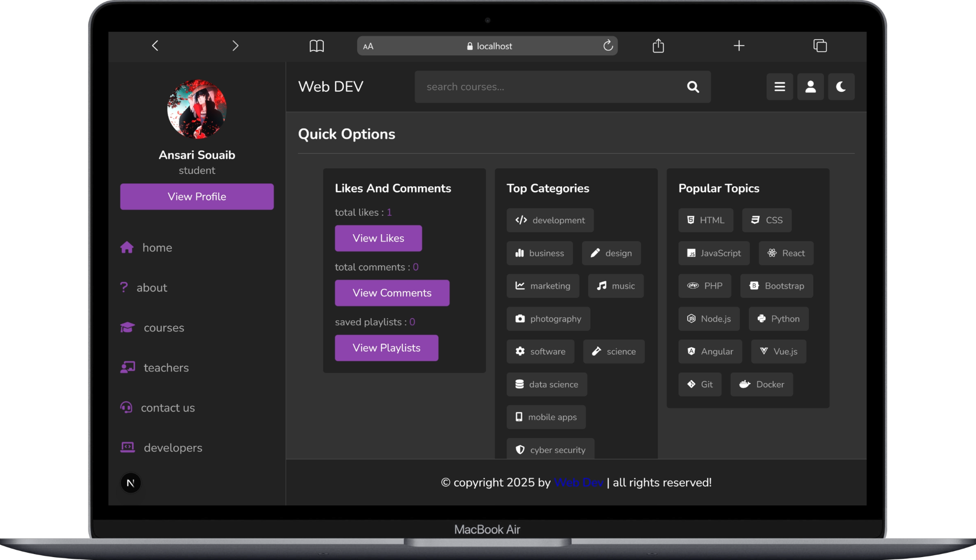Screen dimensions: 976x560
Task: Select the photography category
Action: point(549,319)
